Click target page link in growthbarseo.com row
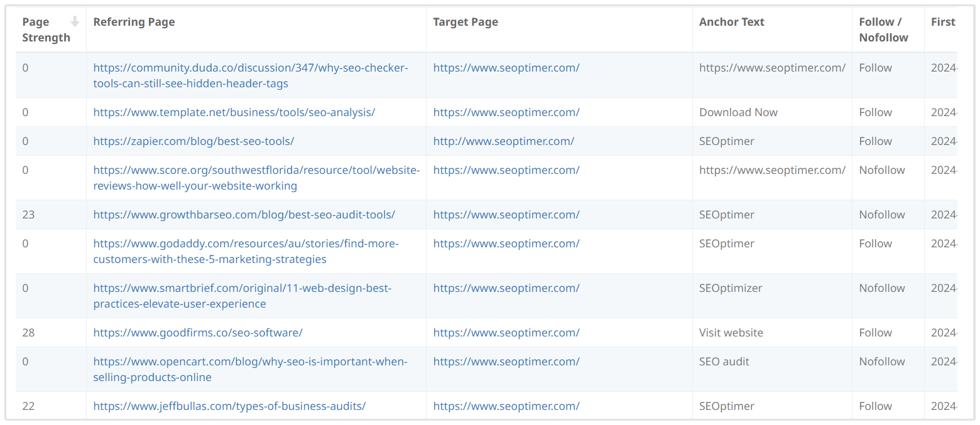Viewport: 980px width, 425px height. 506,215
